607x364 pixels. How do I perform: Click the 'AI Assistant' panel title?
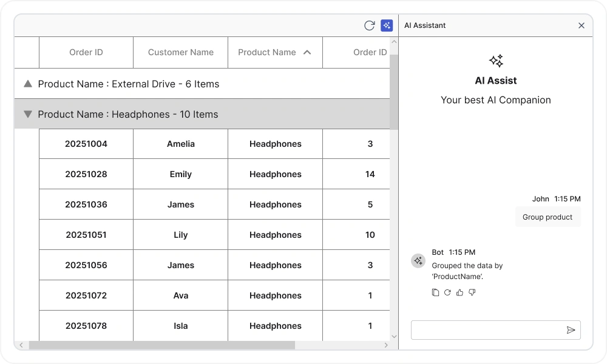point(425,25)
